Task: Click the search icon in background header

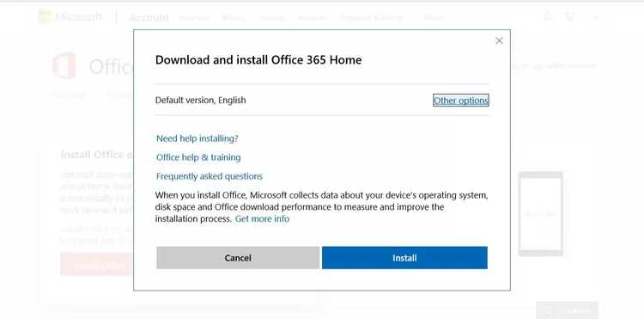Action: (x=548, y=17)
